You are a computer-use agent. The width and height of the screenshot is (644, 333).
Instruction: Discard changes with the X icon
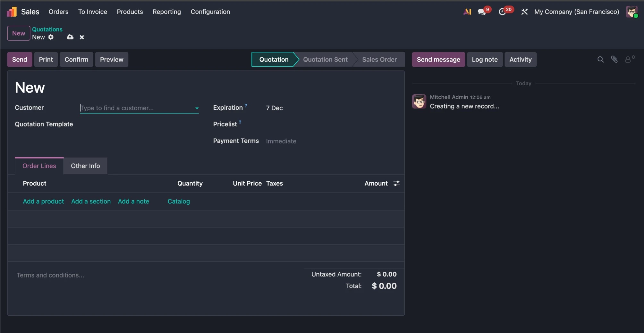82,37
